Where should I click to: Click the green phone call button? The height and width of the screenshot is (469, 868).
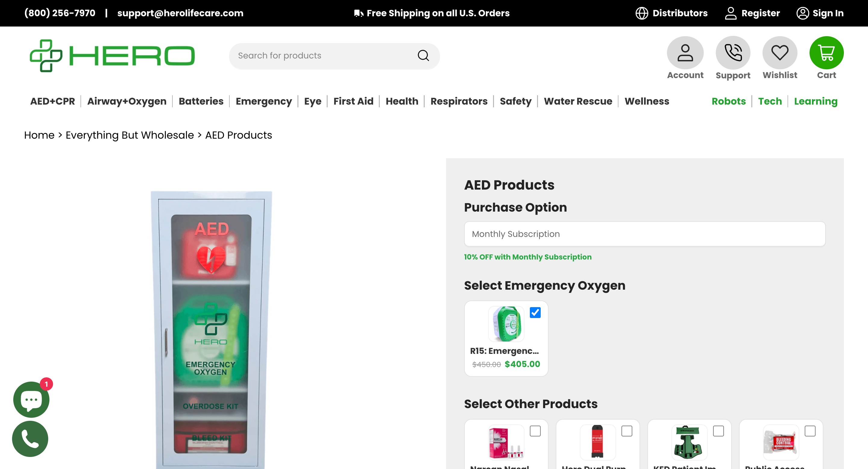tap(30, 439)
